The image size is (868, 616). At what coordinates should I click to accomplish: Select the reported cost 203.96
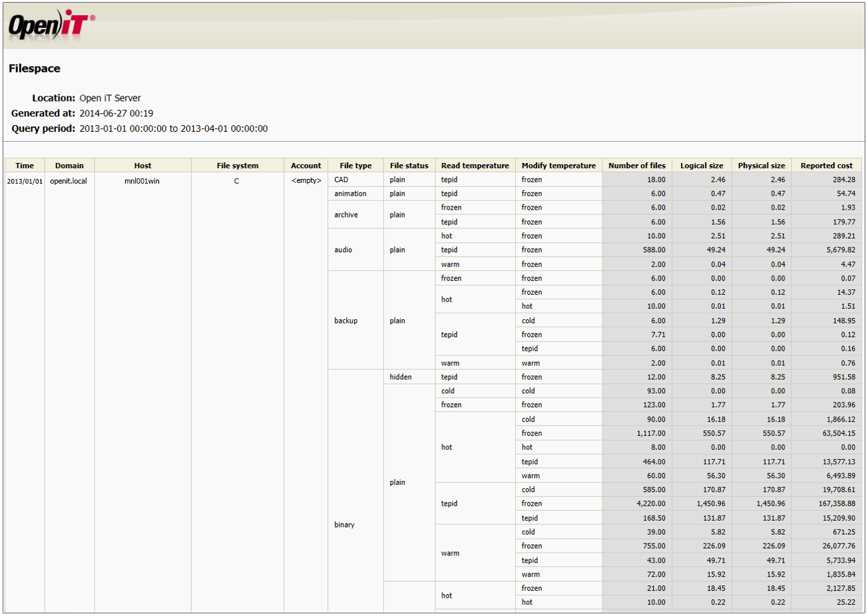click(x=844, y=405)
